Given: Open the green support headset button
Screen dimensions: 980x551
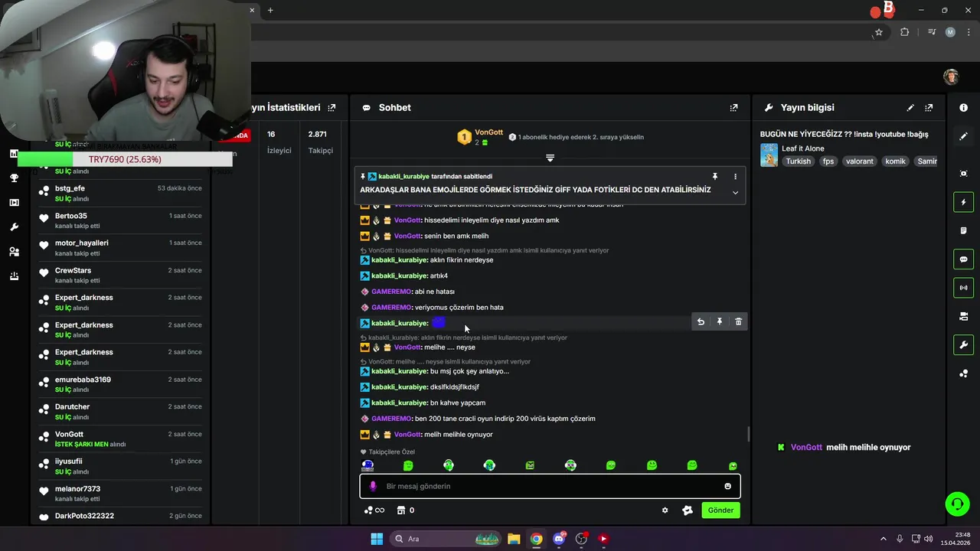Looking at the screenshot, I should (957, 504).
